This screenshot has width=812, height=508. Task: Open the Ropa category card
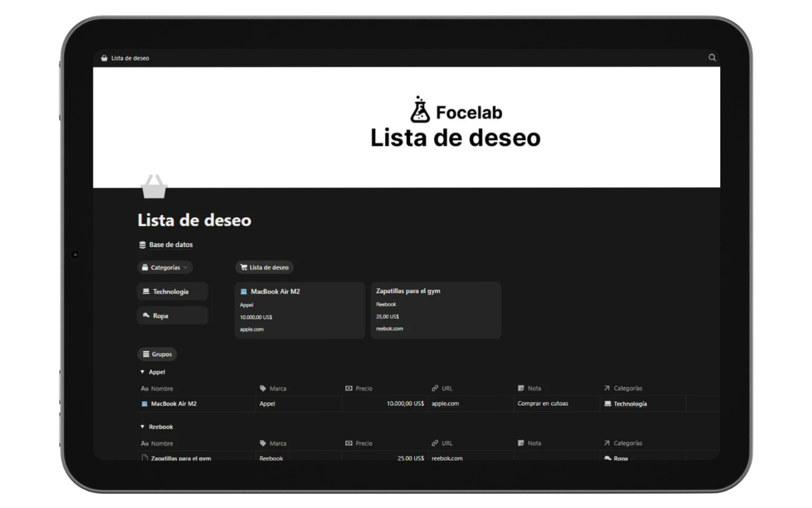(x=173, y=315)
